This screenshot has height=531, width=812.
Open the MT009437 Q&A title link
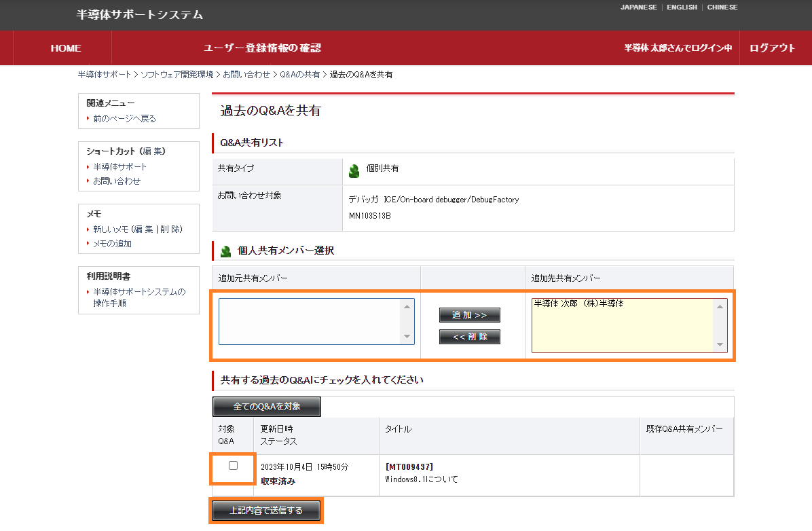[409, 466]
